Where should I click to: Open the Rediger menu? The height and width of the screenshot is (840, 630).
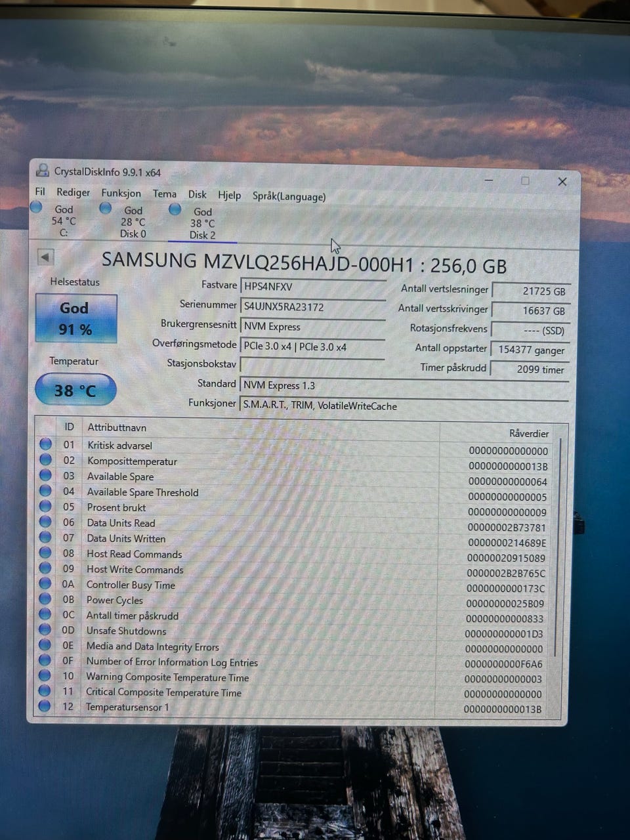click(x=73, y=192)
